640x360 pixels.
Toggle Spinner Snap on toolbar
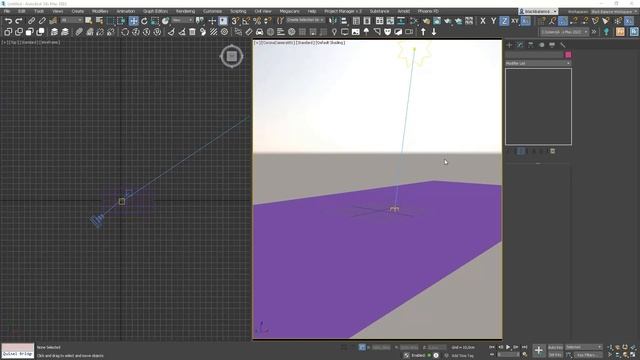(268, 21)
